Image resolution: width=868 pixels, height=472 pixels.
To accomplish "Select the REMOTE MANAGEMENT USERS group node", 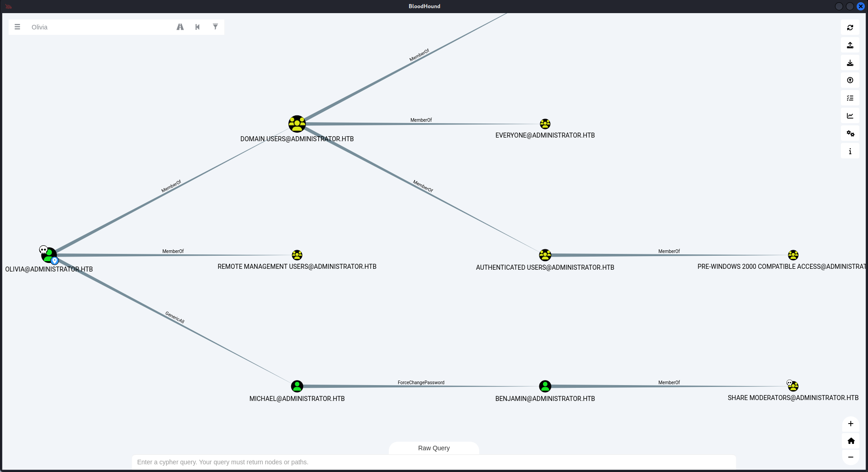I will (x=297, y=255).
